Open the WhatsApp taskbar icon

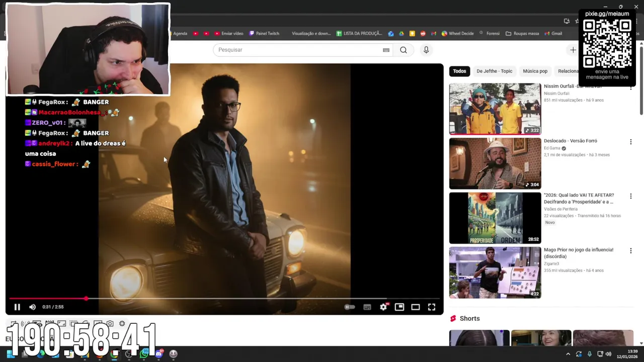tap(144, 354)
